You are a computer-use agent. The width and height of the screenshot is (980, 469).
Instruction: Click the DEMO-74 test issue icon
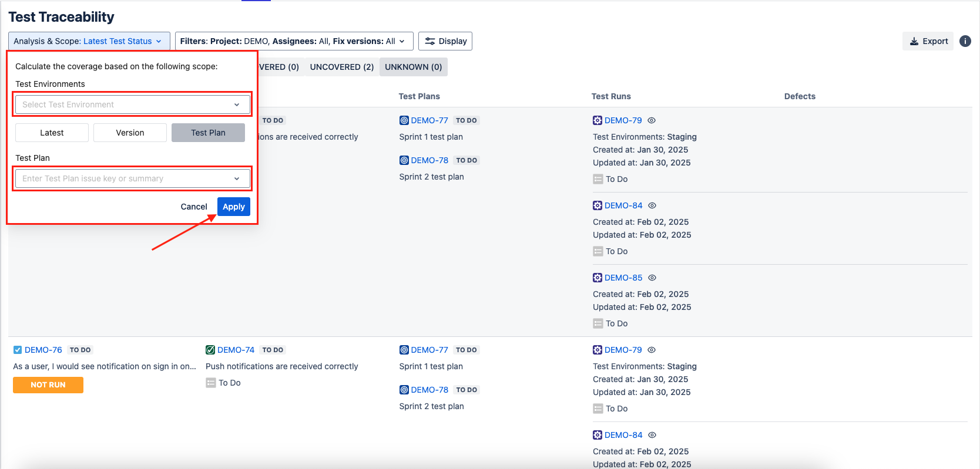coord(210,350)
